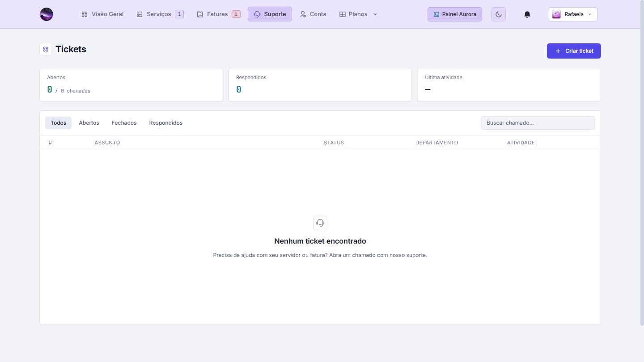The height and width of the screenshot is (362, 644).
Task: Click the Abertos stat card label
Action: pyautogui.click(x=56, y=77)
